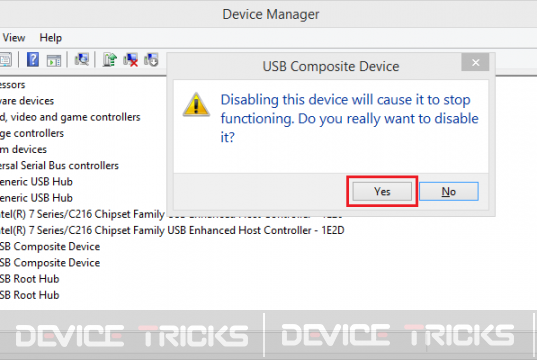Select the Software devices category

(x=27, y=101)
